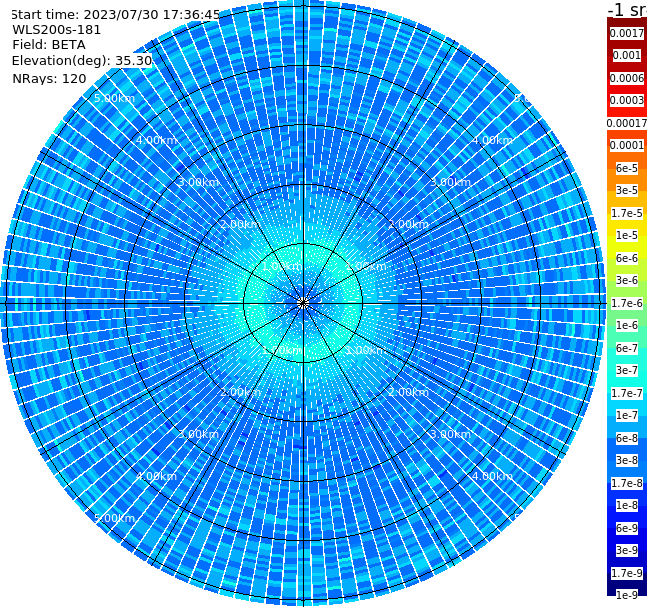Screen dimensions: 647x607
Task: Click the 5.00km range label just below NRays text
Action: (115, 98)
